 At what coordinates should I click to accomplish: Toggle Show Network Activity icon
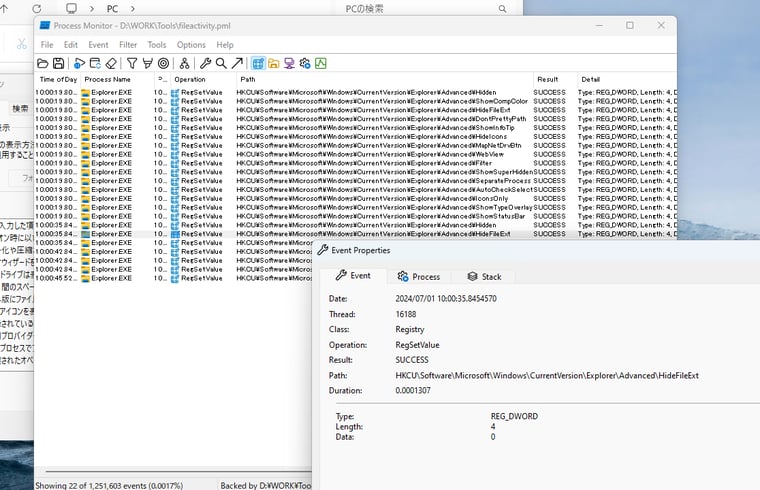289,63
